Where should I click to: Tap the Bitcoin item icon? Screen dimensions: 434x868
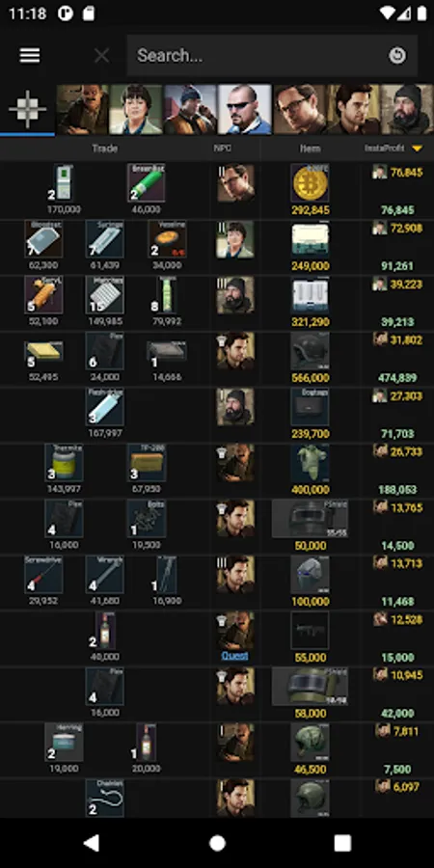310,182
